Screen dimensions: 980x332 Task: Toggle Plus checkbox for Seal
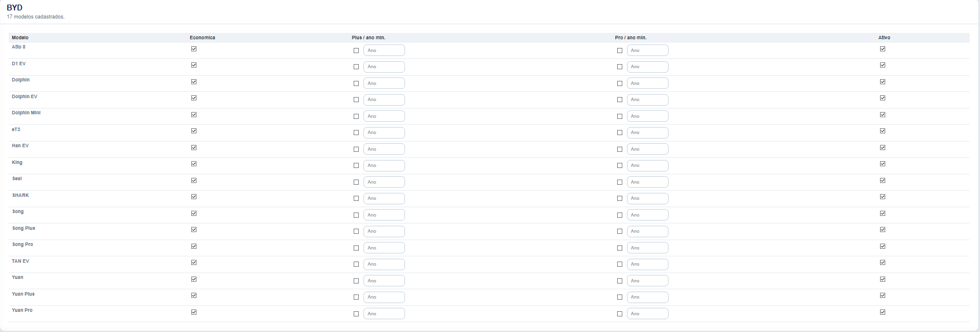click(x=356, y=182)
